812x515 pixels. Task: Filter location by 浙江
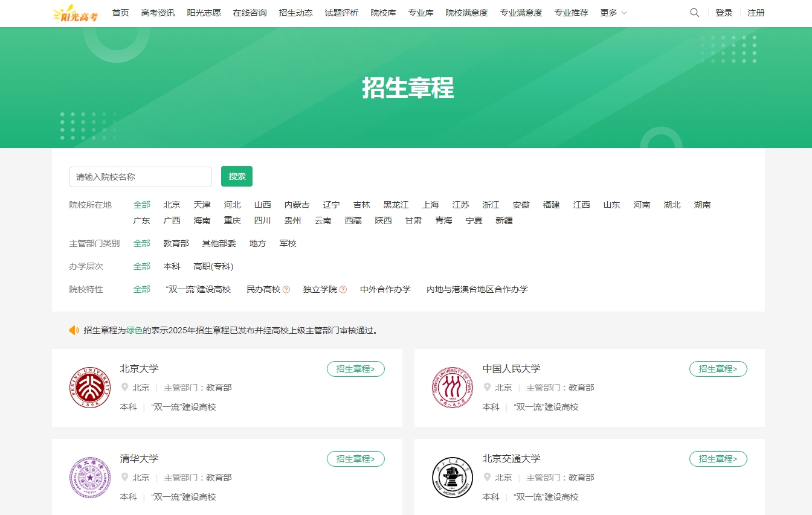491,205
